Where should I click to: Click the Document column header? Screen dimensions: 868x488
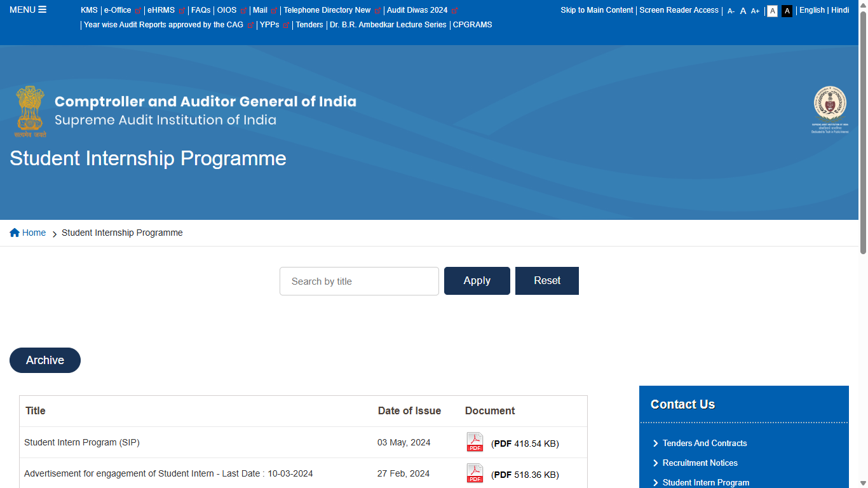490,410
